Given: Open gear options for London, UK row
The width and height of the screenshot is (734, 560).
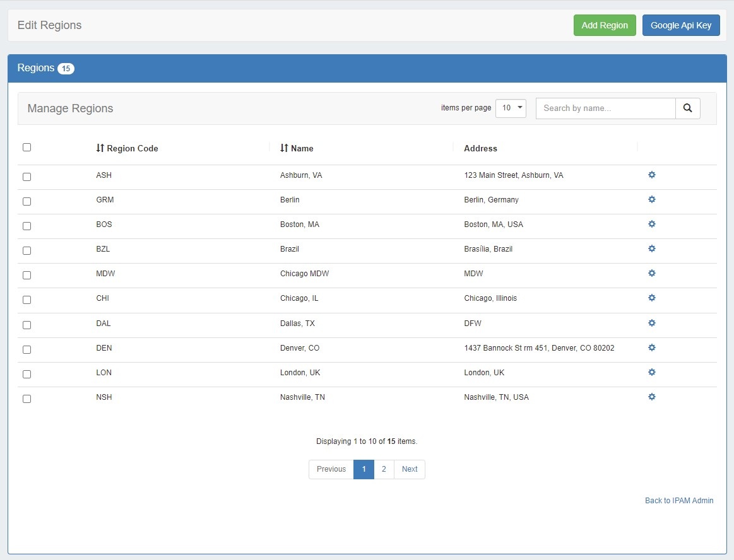Looking at the screenshot, I should [652, 372].
